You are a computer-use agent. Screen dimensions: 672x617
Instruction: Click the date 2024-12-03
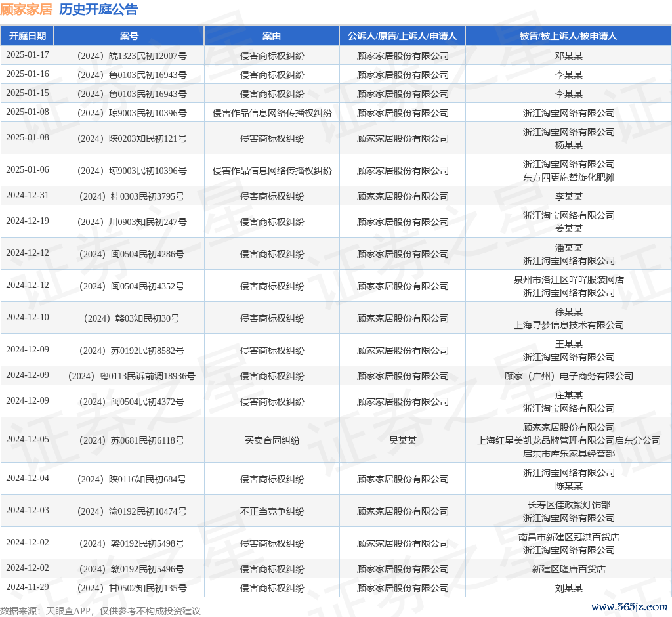(x=28, y=510)
